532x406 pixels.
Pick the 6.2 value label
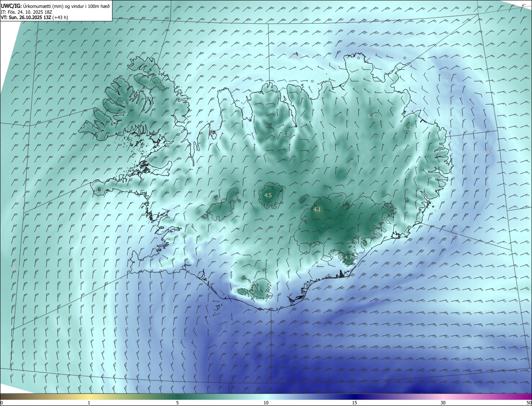coord(408,128)
